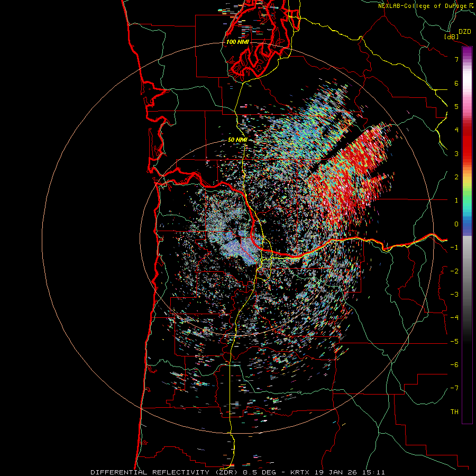
Task: Click the NEXLAB-College of DuPage credit text
Action: 423,6
